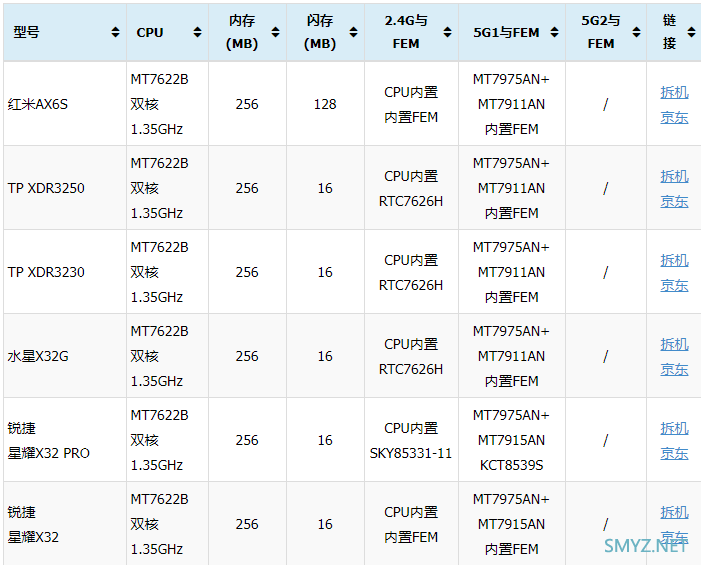Select 5G2 slash cell in TP XDR3250 row
The width and height of the screenshot is (701, 565).
point(605,188)
